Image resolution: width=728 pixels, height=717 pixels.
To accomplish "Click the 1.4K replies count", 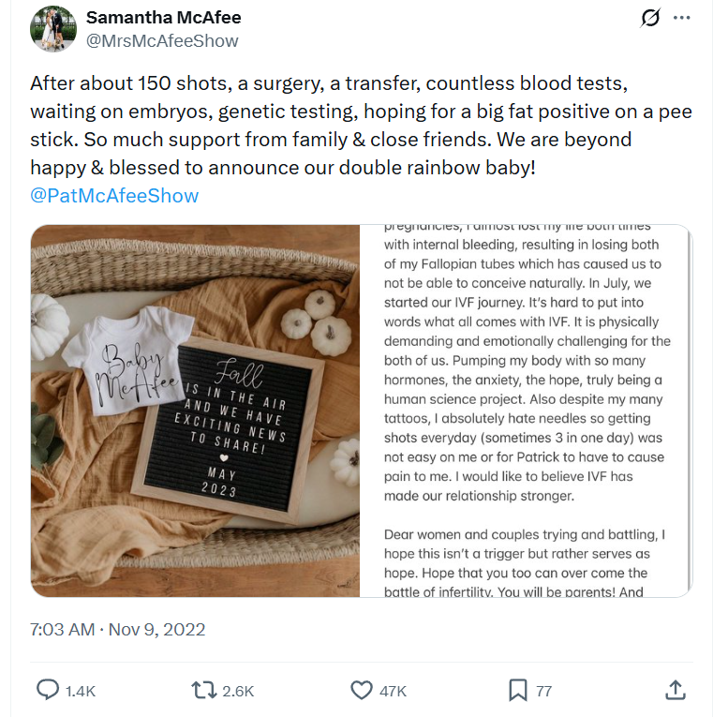I will (x=81, y=691).
